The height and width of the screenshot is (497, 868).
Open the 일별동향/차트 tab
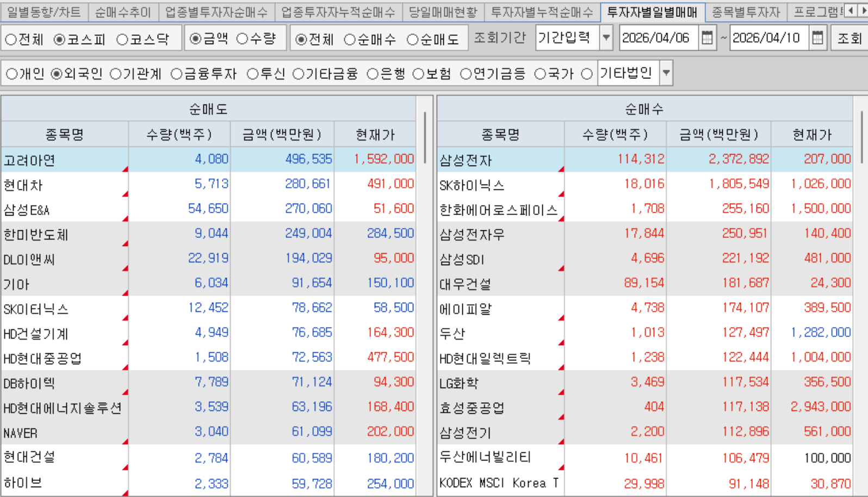44,12
